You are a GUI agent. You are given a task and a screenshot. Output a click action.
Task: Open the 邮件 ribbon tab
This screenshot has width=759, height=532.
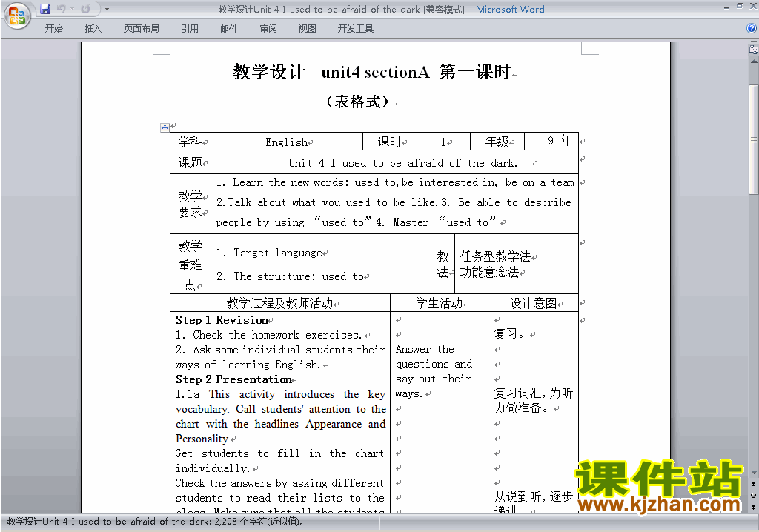click(x=229, y=29)
